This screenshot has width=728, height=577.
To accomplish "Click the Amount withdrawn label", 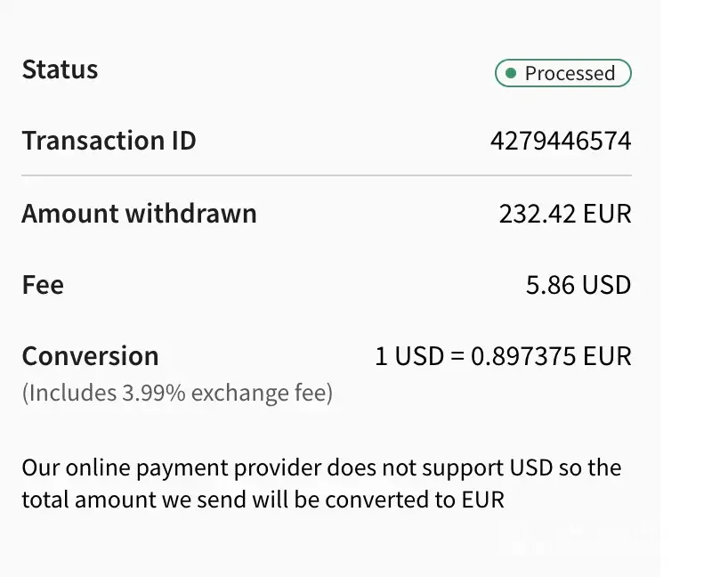I will (x=139, y=214).
